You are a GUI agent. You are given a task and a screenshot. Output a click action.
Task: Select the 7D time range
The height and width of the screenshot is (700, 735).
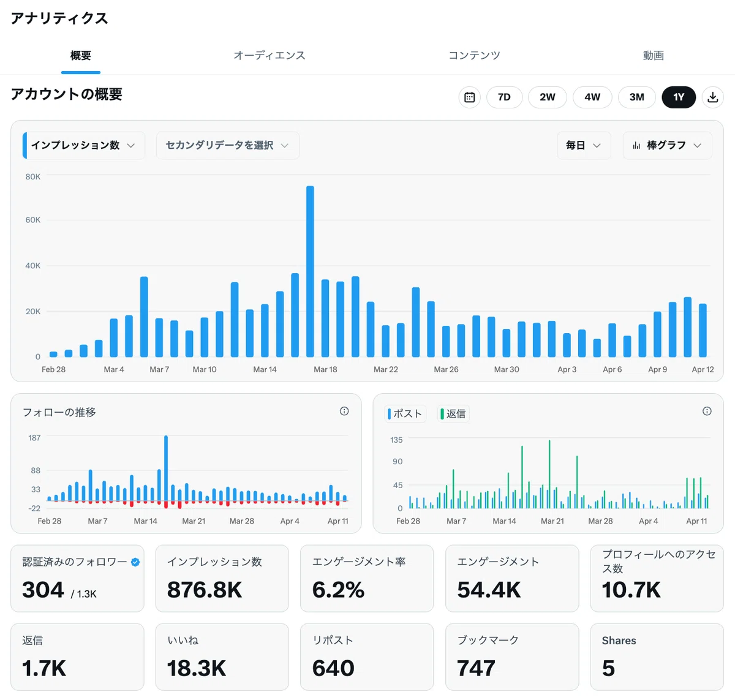(505, 97)
